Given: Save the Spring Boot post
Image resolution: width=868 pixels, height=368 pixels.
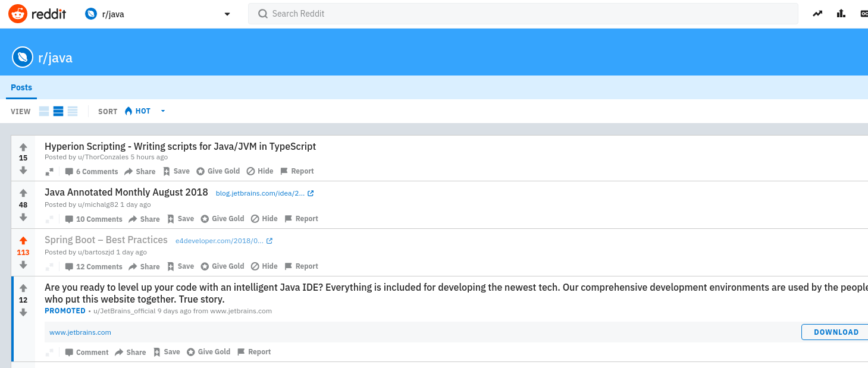Looking at the screenshot, I should point(180,266).
